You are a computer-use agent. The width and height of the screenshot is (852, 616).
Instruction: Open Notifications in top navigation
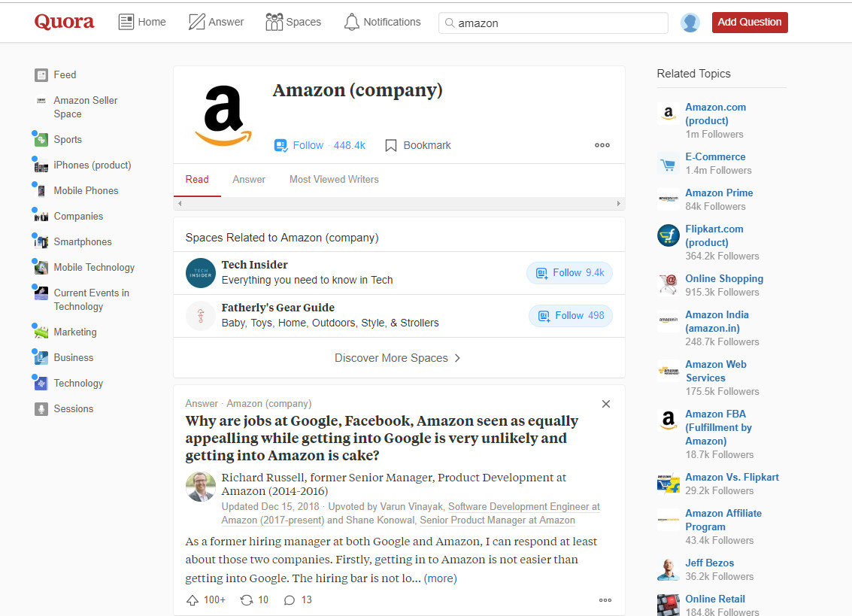pos(383,22)
